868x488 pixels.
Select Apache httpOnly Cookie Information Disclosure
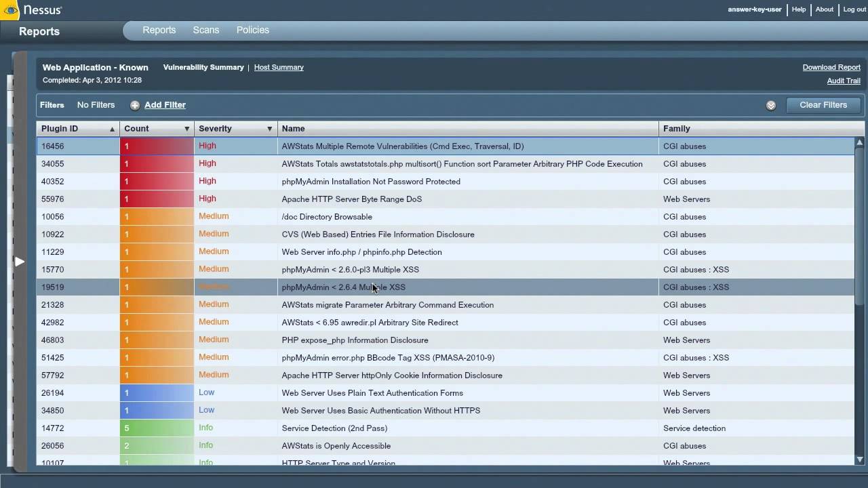(x=446, y=375)
